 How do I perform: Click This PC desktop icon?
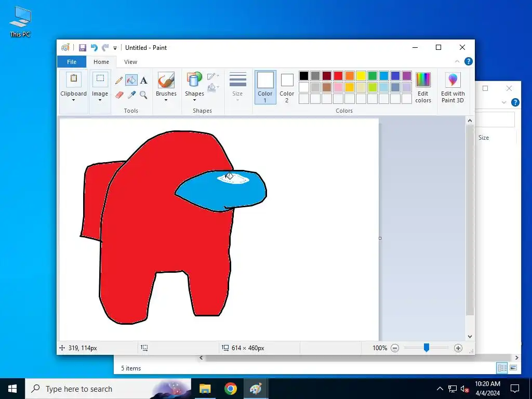click(x=20, y=21)
